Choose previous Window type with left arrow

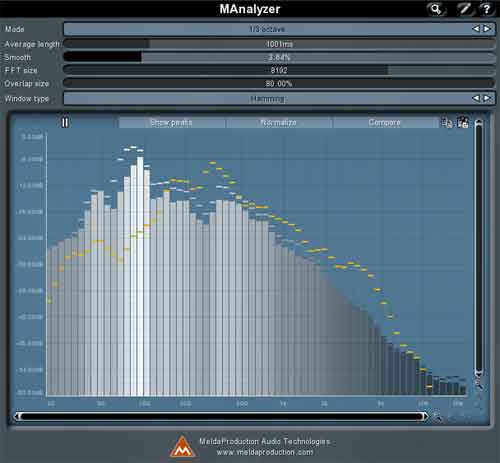click(476, 98)
